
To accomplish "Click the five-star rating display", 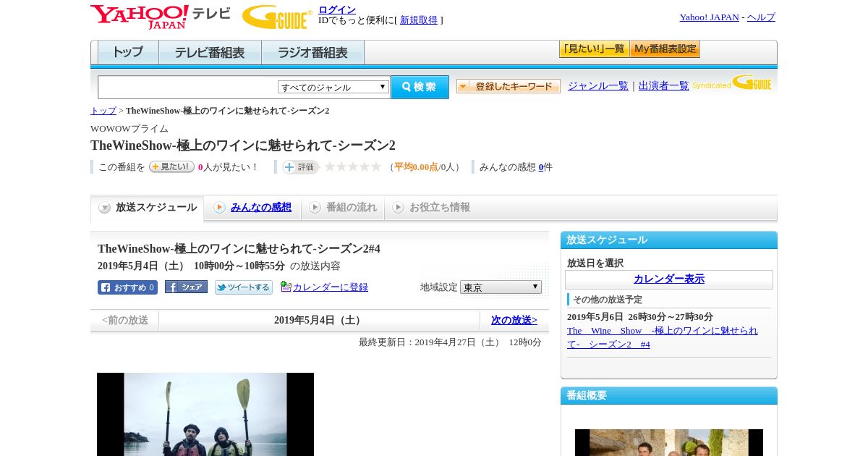I will [x=352, y=166].
